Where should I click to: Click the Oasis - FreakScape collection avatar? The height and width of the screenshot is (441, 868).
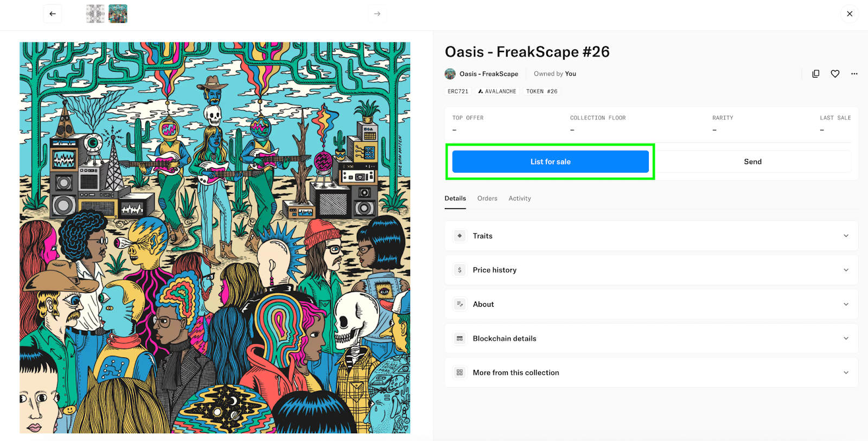click(450, 74)
